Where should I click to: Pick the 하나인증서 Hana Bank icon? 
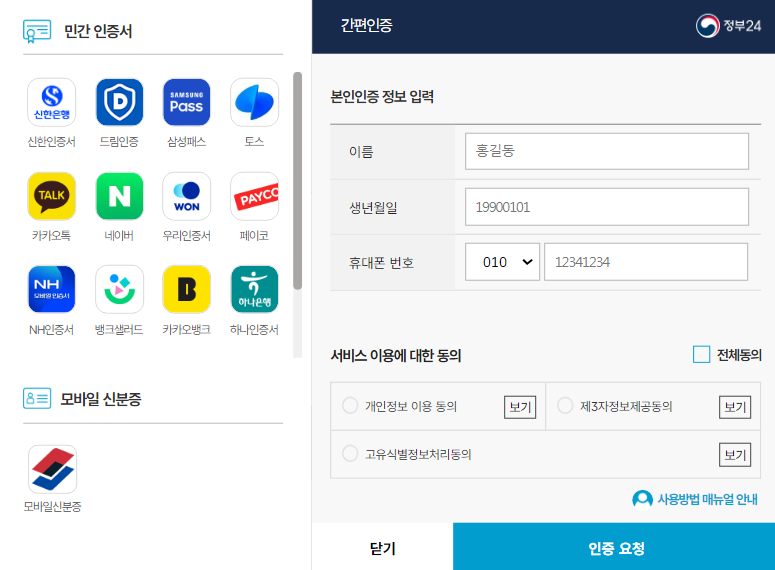point(254,290)
